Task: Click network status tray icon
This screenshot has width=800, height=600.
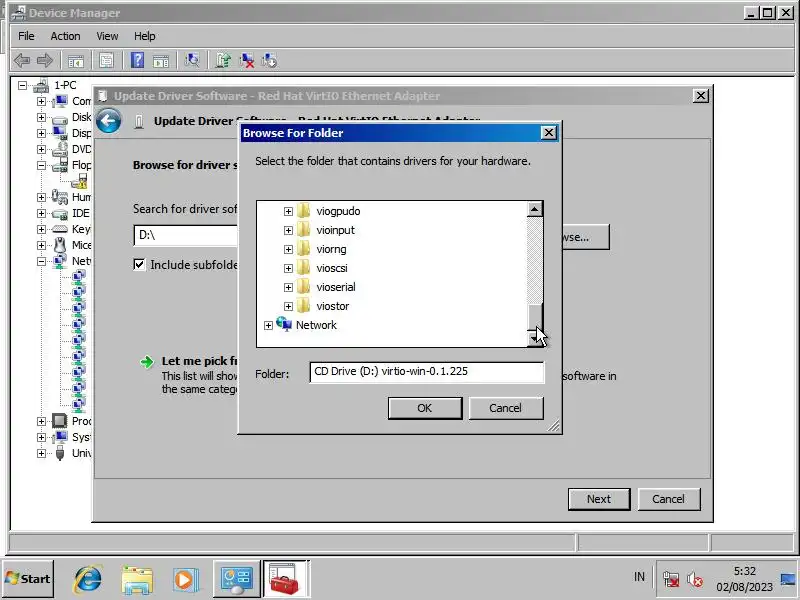Action: click(x=670, y=579)
